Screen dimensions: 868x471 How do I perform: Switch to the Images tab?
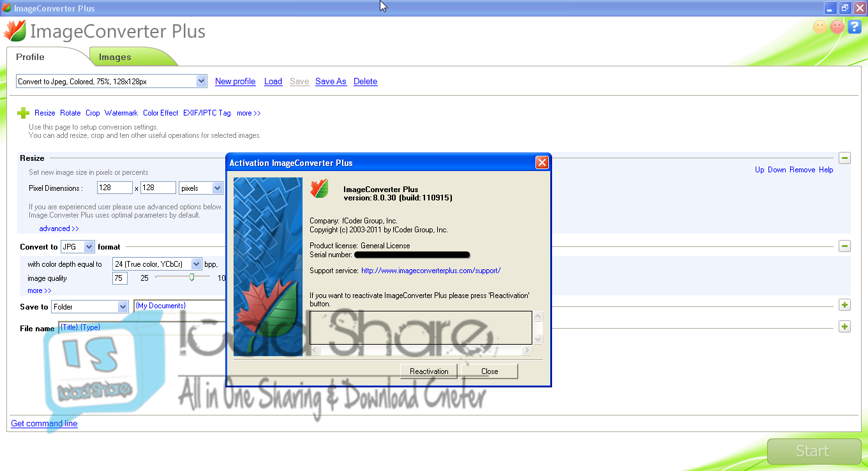tap(115, 57)
